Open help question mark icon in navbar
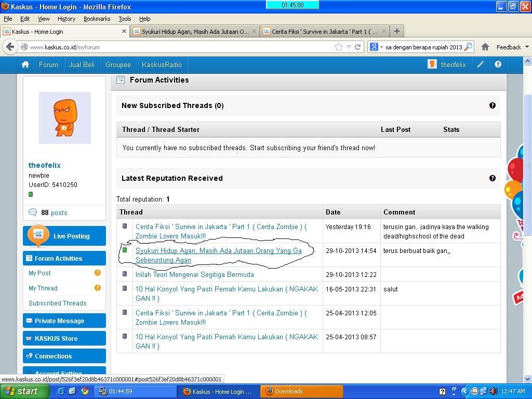This screenshot has height=399, width=532. (498, 64)
